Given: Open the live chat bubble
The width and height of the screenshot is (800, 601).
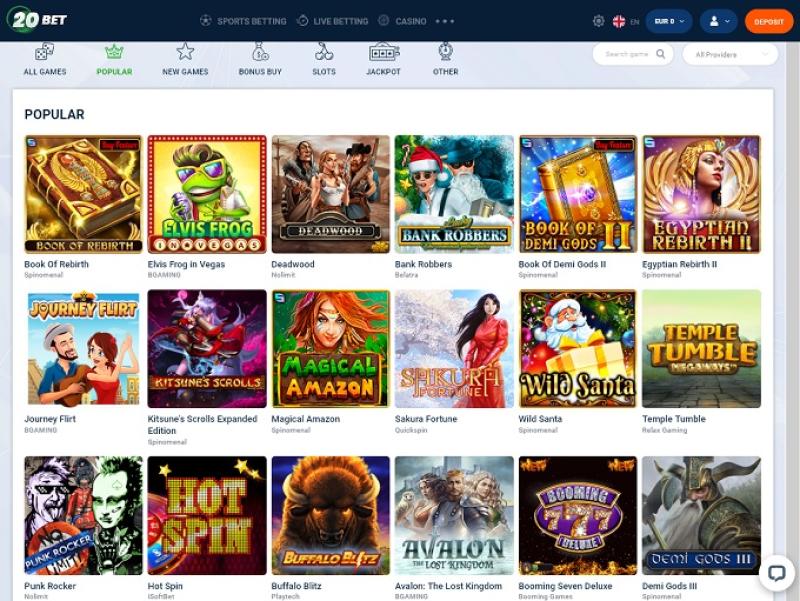Looking at the screenshot, I should pos(776,573).
